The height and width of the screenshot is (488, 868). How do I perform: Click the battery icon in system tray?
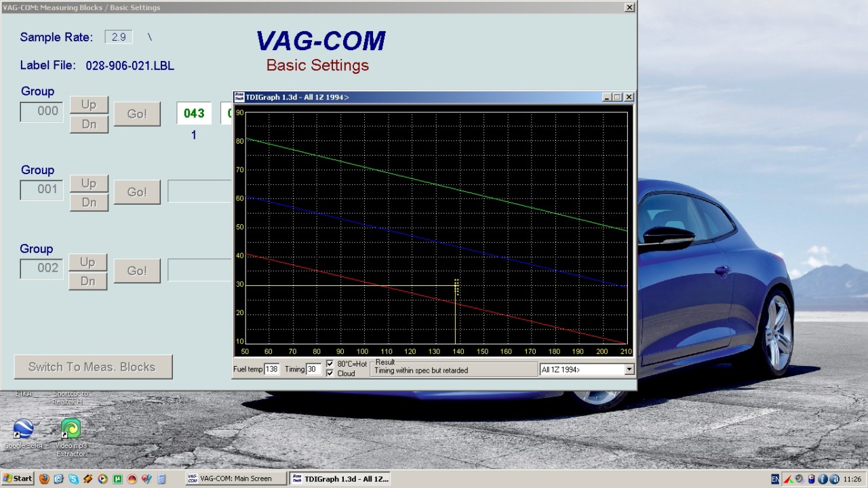point(811,479)
